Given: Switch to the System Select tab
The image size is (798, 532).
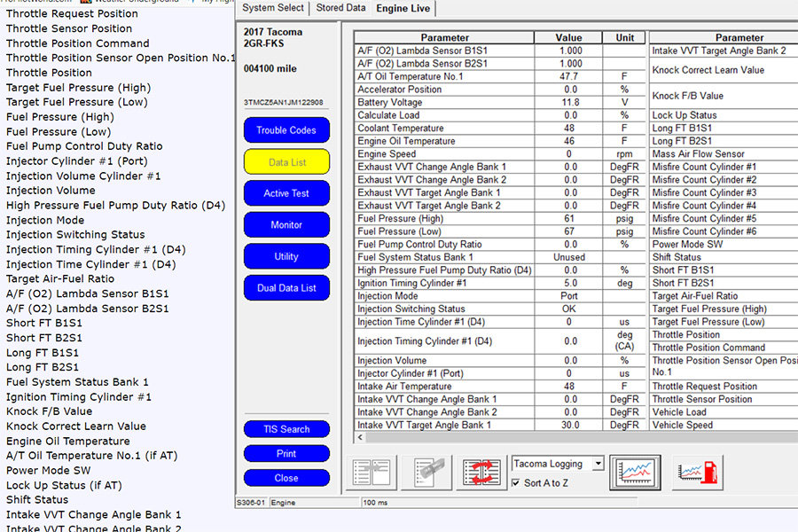Looking at the screenshot, I should 273,8.
